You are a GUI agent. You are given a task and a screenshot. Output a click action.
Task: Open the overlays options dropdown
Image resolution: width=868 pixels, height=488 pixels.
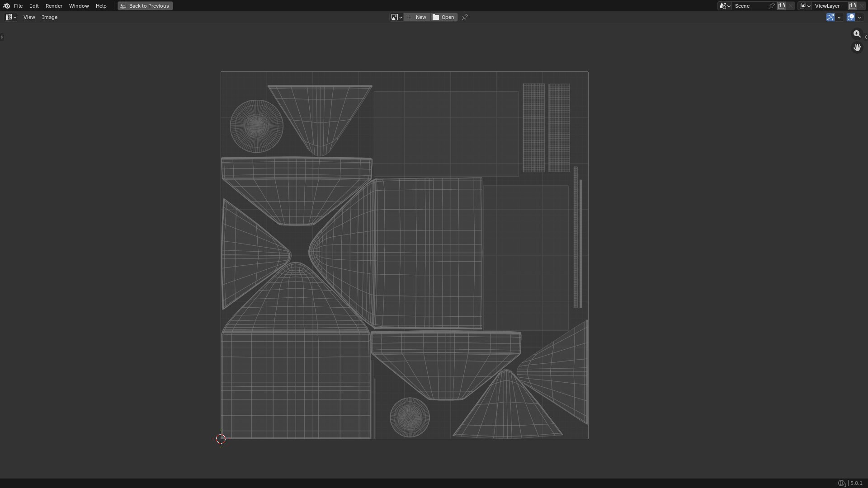[x=859, y=17]
